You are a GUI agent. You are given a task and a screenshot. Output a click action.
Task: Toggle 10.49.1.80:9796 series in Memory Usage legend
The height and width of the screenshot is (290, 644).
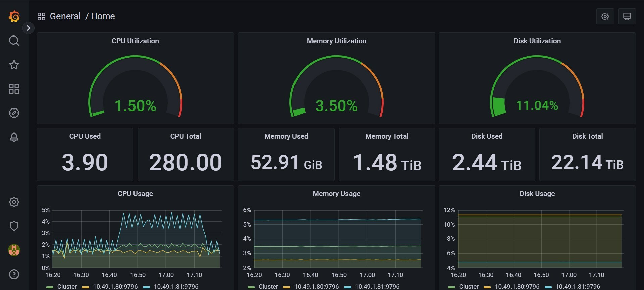(x=316, y=287)
